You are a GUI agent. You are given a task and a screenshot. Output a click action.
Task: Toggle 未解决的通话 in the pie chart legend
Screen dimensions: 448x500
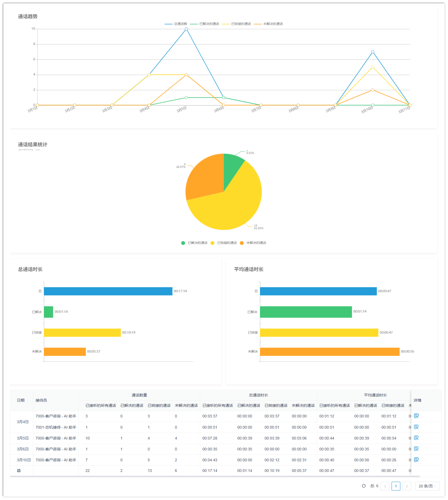(x=253, y=243)
